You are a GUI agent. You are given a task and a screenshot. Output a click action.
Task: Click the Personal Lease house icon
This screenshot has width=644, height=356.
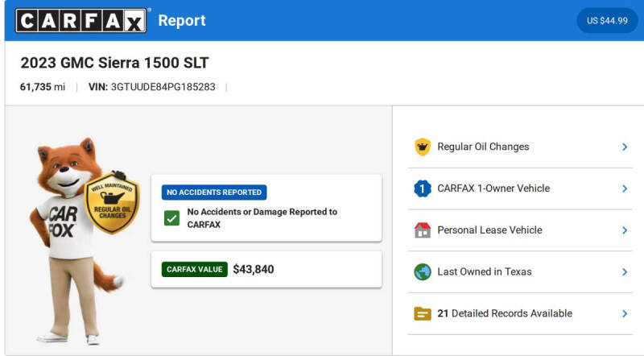tap(422, 230)
